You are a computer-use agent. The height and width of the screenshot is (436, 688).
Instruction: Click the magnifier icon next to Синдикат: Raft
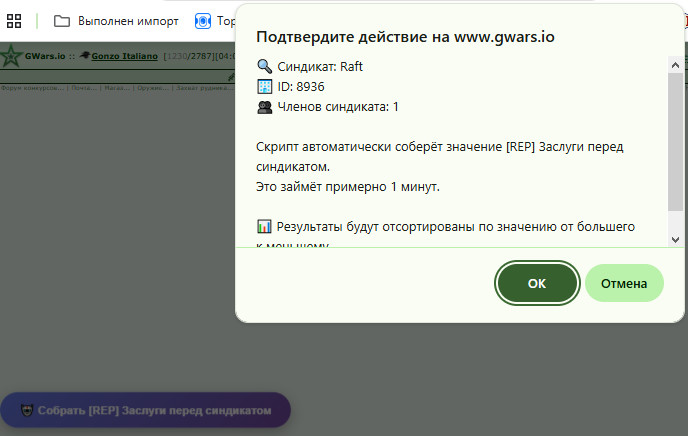(x=264, y=66)
